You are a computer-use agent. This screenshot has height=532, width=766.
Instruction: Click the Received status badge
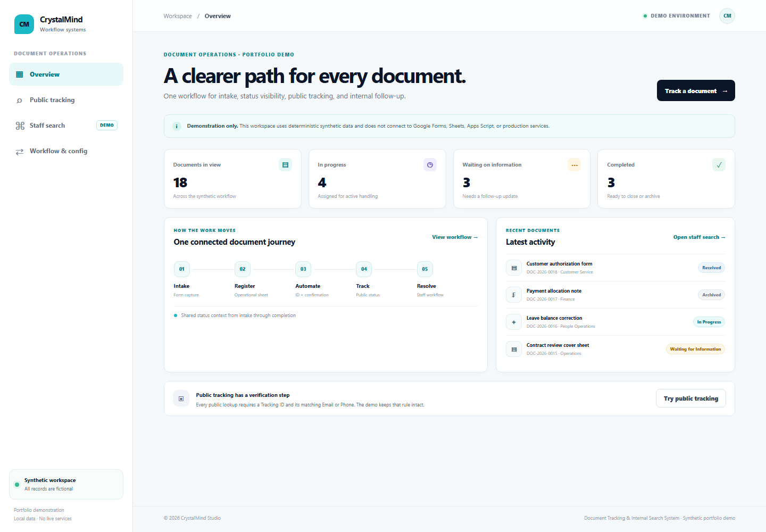(x=711, y=268)
